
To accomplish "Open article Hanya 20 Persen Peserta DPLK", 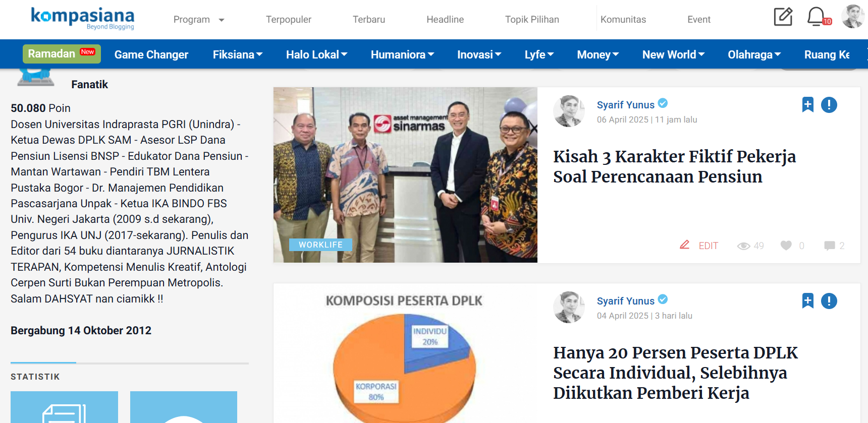I will [675, 373].
